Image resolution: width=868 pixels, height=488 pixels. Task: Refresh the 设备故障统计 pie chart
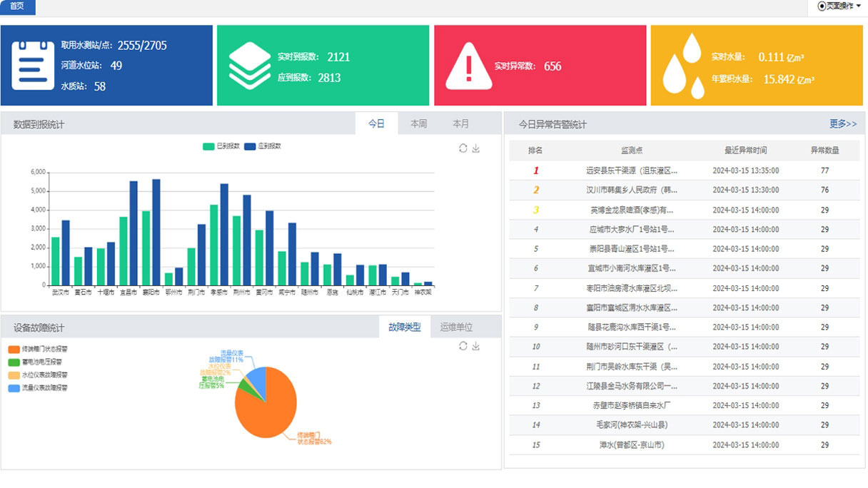coord(463,346)
